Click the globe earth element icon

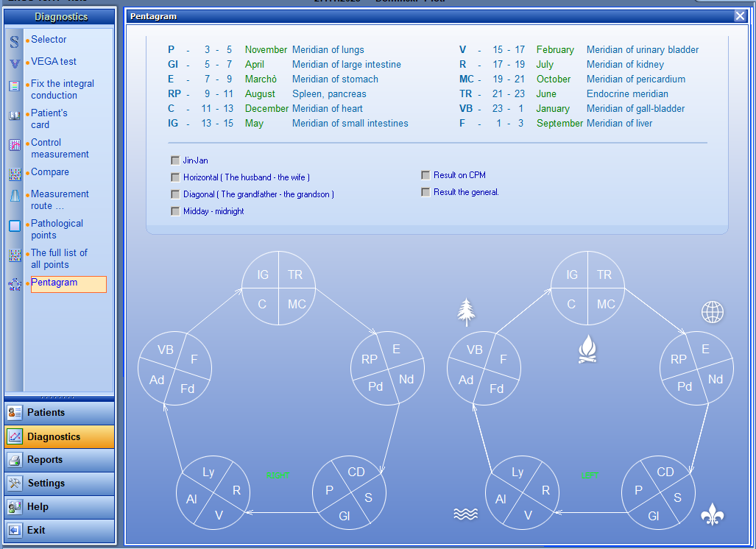tap(712, 312)
